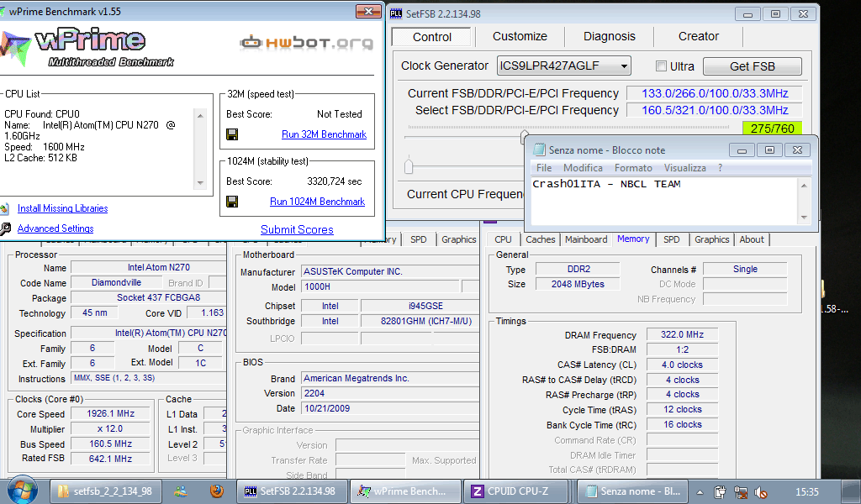
Task: Open the Formato menu in Notepad
Action: click(633, 168)
